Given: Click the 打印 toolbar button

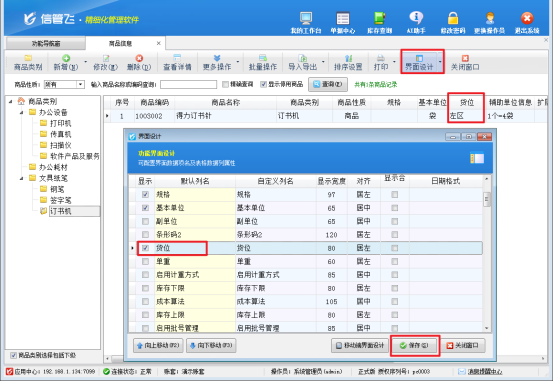Looking at the screenshot, I should (381, 62).
